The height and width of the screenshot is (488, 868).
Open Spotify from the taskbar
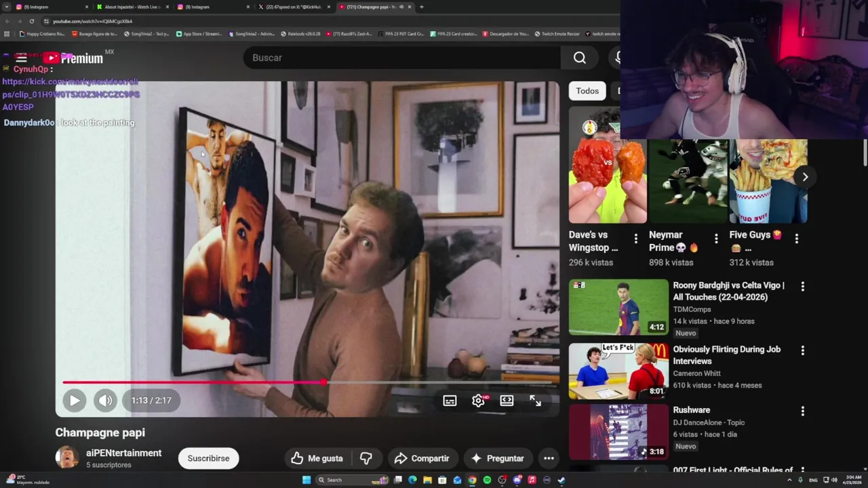click(x=487, y=480)
